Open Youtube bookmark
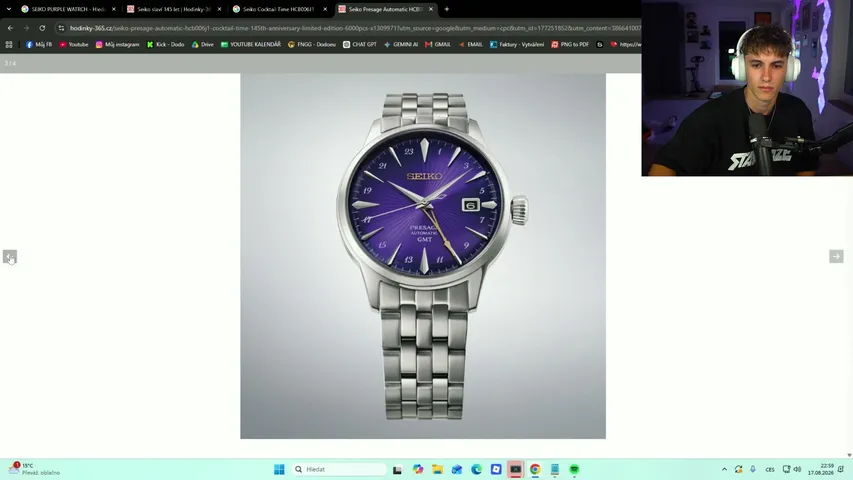 tap(73, 45)
